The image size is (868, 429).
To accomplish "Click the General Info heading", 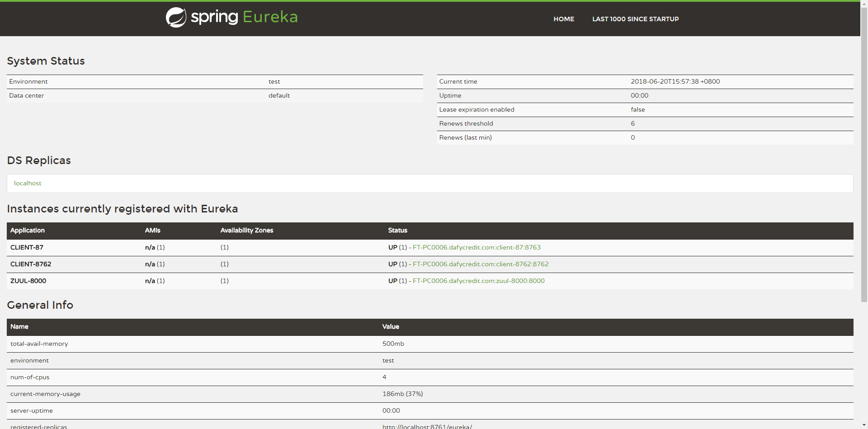I will click(40, 305).
